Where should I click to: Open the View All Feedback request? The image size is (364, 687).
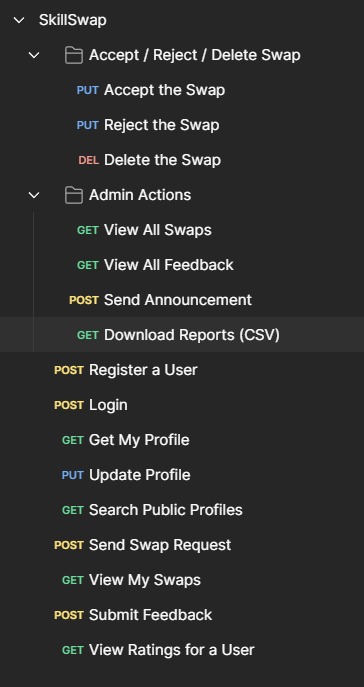click(182, 265)
